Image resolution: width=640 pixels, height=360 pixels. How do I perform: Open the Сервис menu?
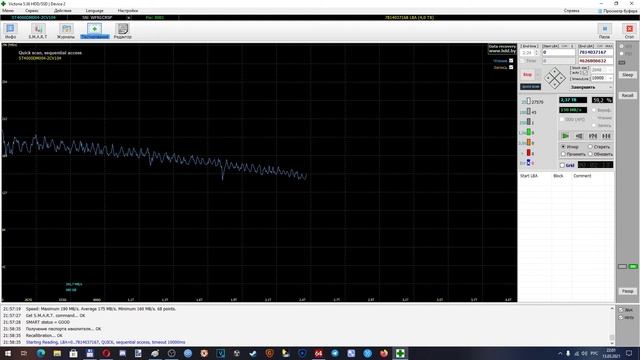coord(32,11)
